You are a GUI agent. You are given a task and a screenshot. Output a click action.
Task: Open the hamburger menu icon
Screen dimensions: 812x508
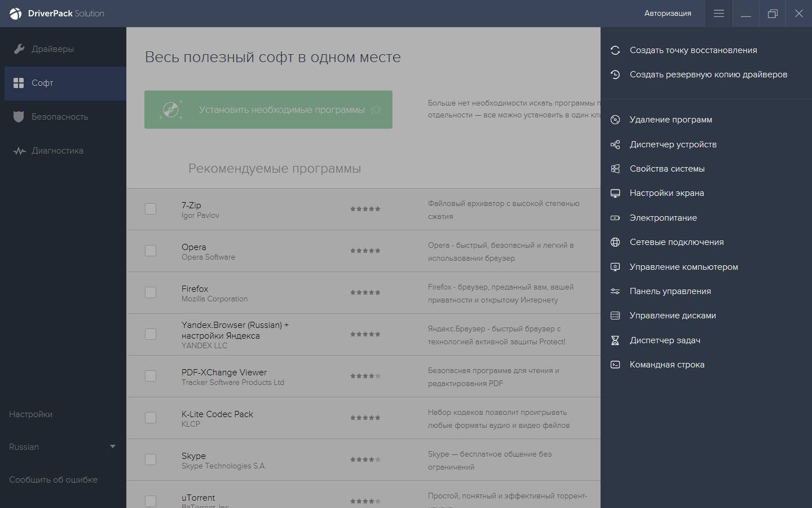pos(718,14)
